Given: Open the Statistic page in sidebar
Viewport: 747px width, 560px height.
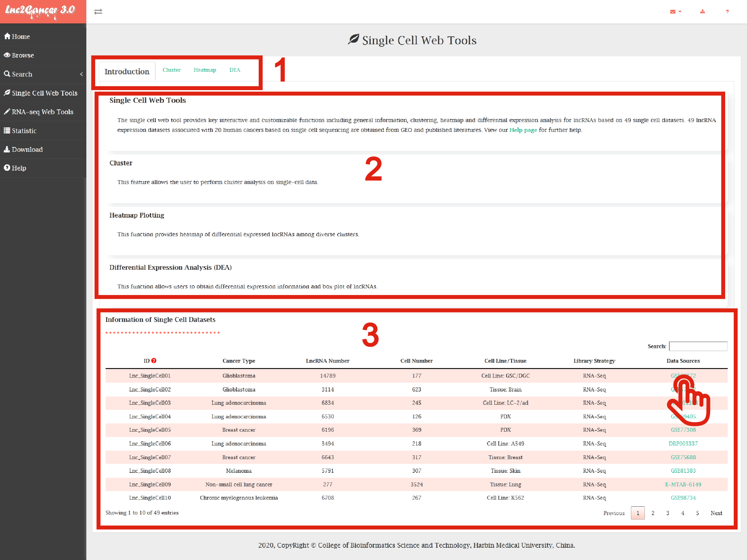Looking at the screenshot, I should [24, 131].
